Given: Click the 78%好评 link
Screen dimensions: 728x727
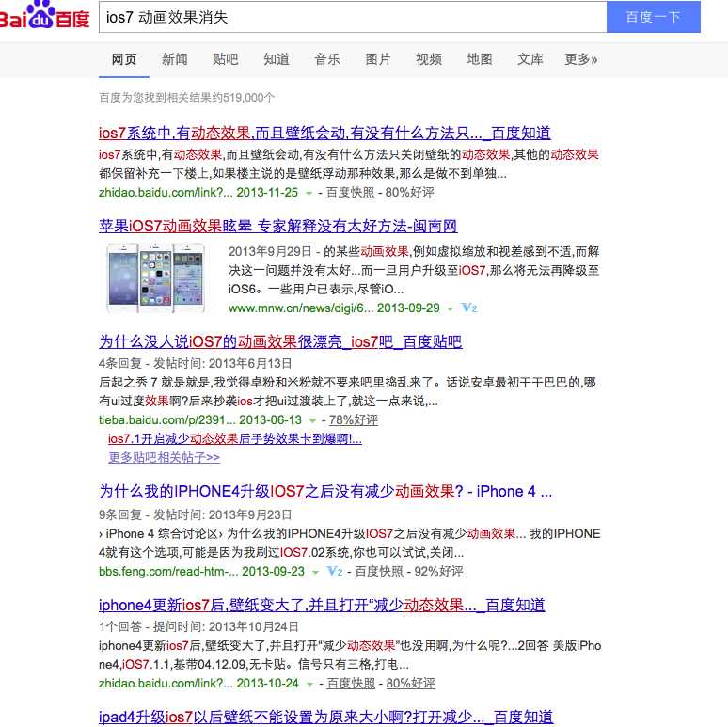Looking at the screenshot, I should (354, 420).
